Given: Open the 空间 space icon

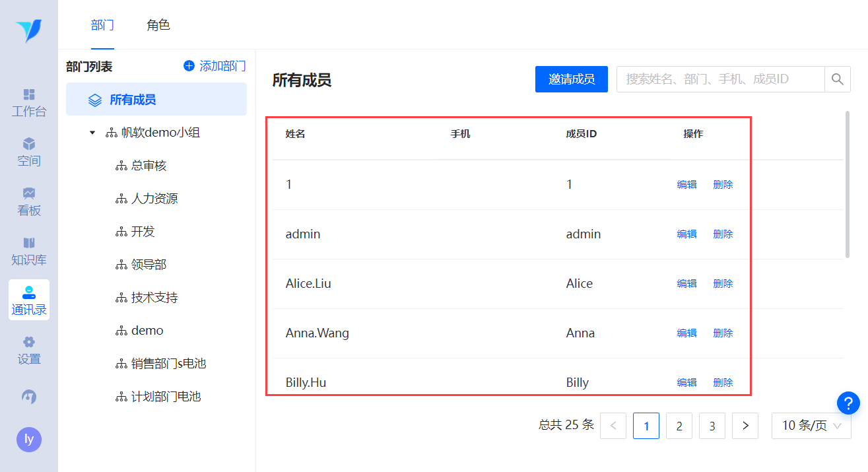Looking at the screenshot, I should click(x=29, y=145).
